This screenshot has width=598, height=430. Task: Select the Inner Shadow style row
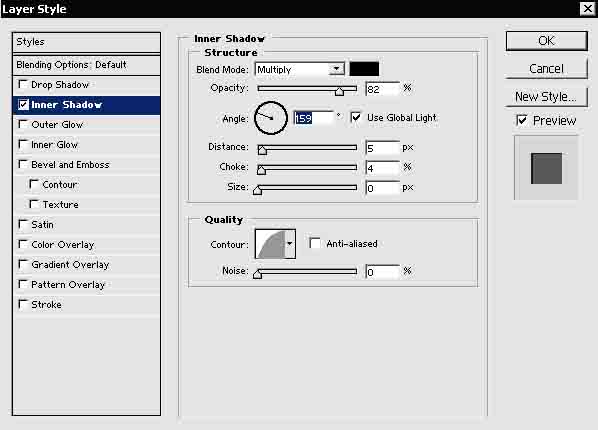pos(86,105)
